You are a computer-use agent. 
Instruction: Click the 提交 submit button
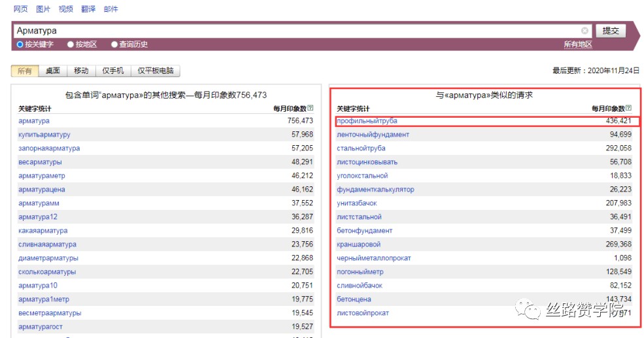pos(610,31)
